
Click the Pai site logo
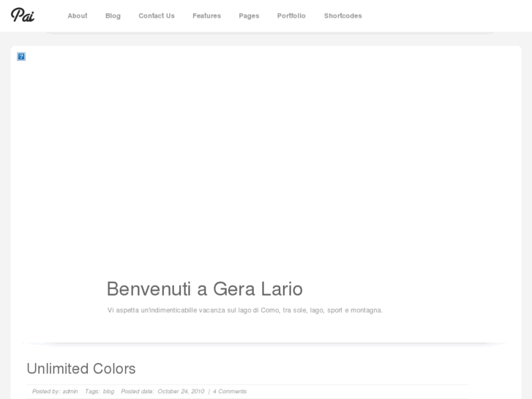23,15
